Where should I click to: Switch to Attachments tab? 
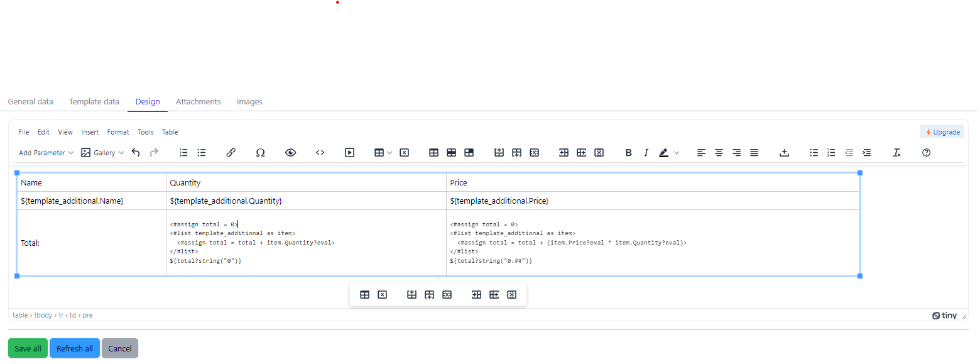tap(199, 101)
